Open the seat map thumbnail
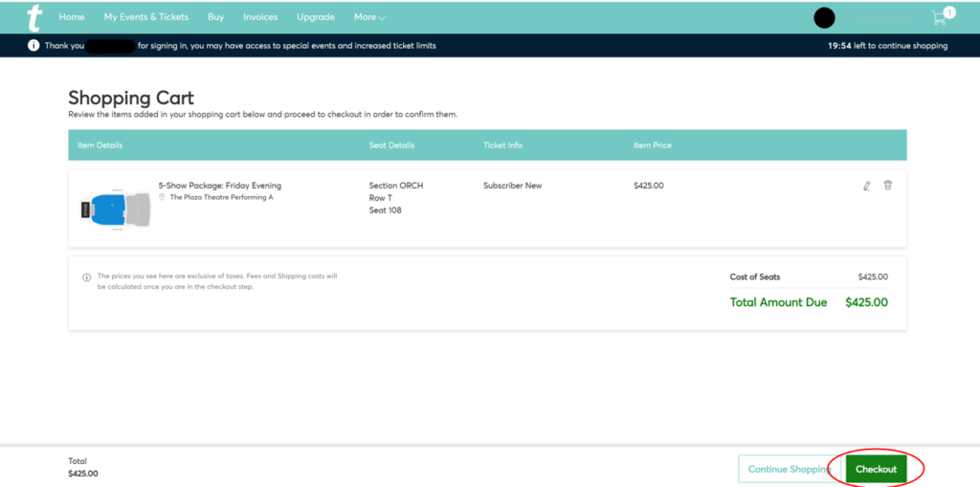This screenshot has height=487, width=980. pyautogui.click(x=113, y=209)
